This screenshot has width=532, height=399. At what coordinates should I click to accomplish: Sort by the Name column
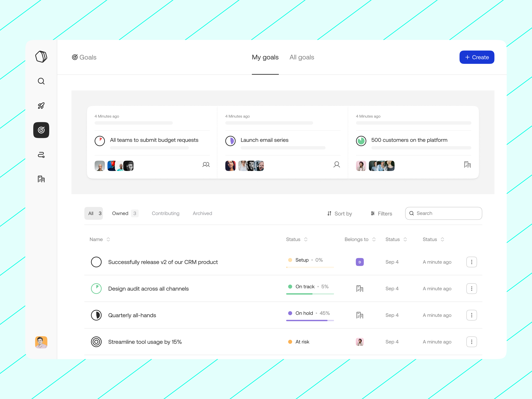click(x=100, y=239)
